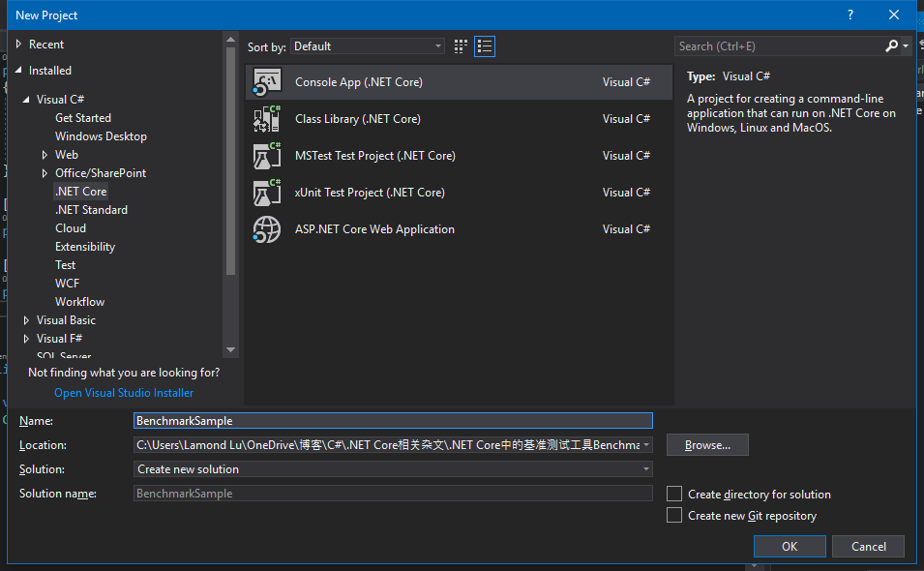Select the Cloud category

[x=71, y=228]
